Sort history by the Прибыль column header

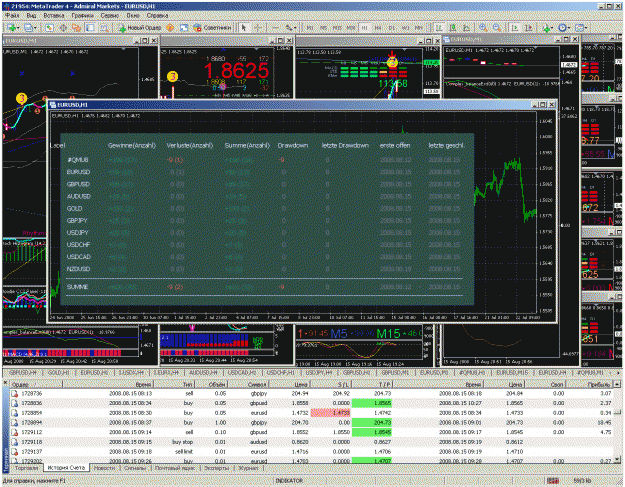click(590, 385)
